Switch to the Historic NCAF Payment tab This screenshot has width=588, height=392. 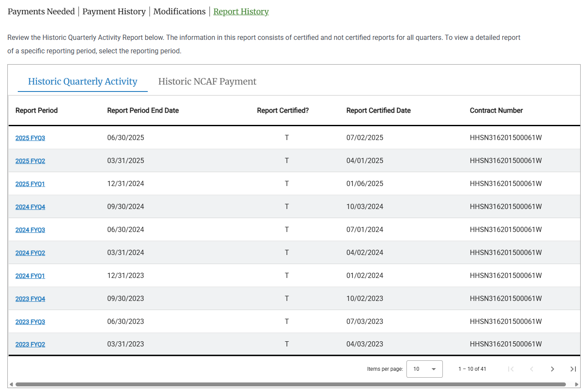[207, 82]
